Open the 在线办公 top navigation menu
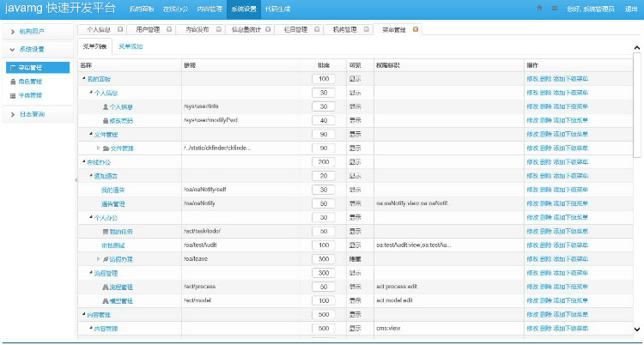The image size is (644, 345). [x=175, y=9]
